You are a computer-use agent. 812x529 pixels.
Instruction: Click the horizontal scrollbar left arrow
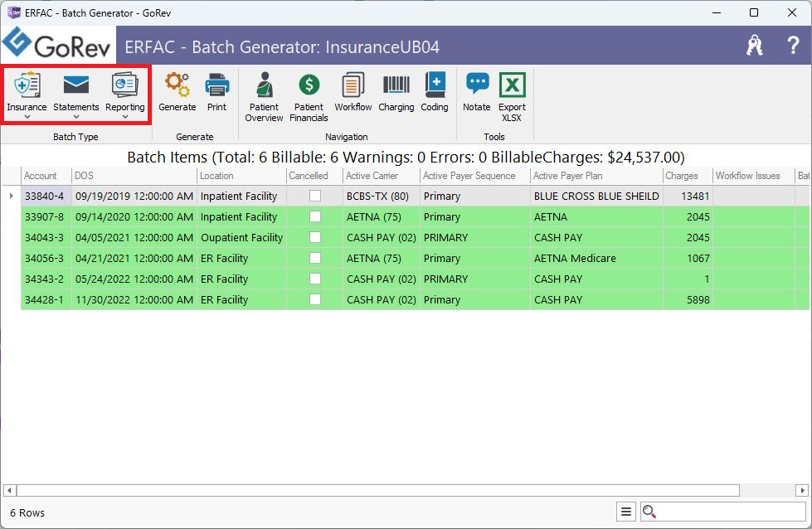click(9, 490)
